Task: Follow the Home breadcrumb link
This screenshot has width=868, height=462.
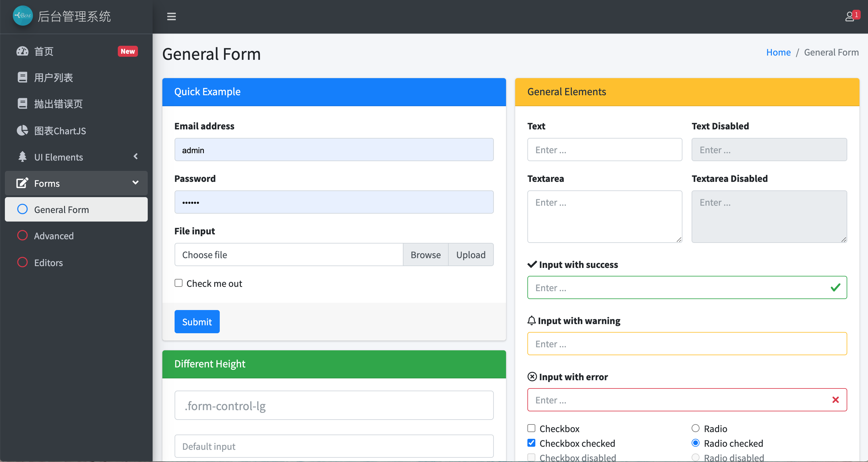Action: click(x=778, y=52)
